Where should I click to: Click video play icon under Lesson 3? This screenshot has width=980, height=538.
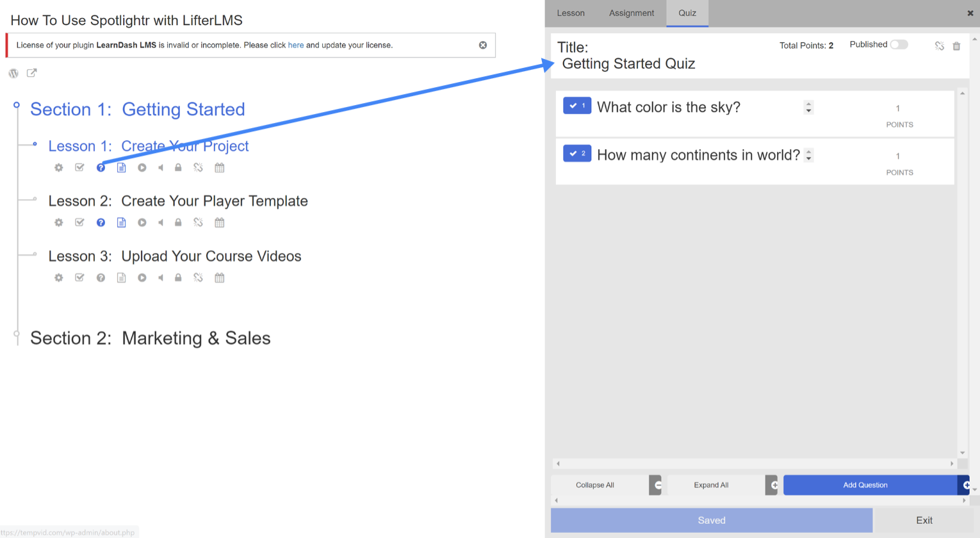click(x=142, y=278)
